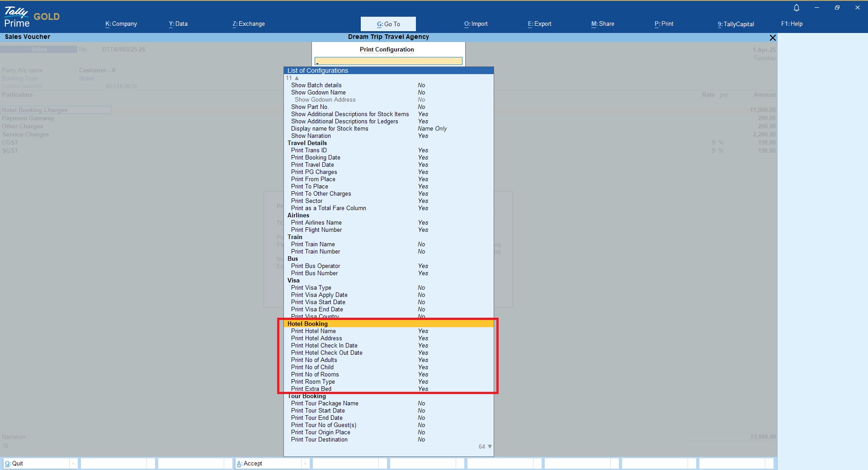Open the P: Print menu
This screenshot has height=470, width=868.
coord(664,24)
